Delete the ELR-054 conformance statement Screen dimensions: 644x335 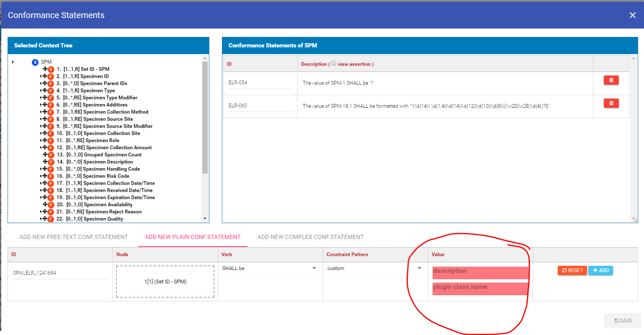611,80
